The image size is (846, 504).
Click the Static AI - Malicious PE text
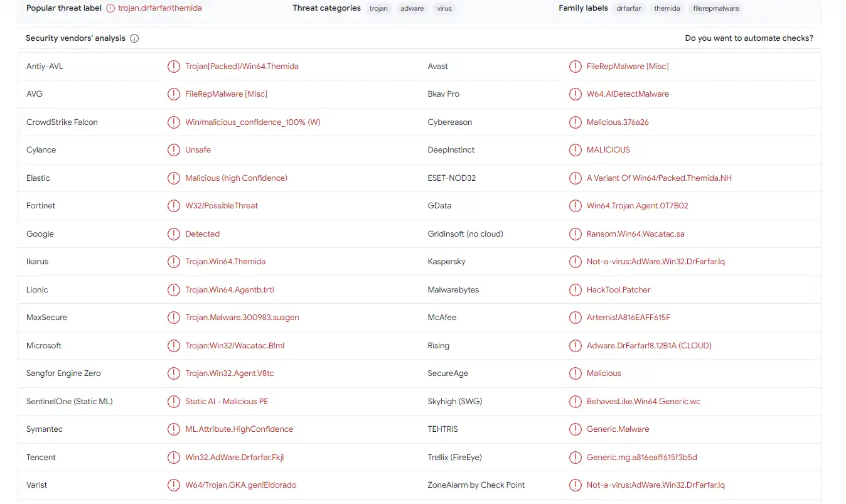(x=227, y=402)
